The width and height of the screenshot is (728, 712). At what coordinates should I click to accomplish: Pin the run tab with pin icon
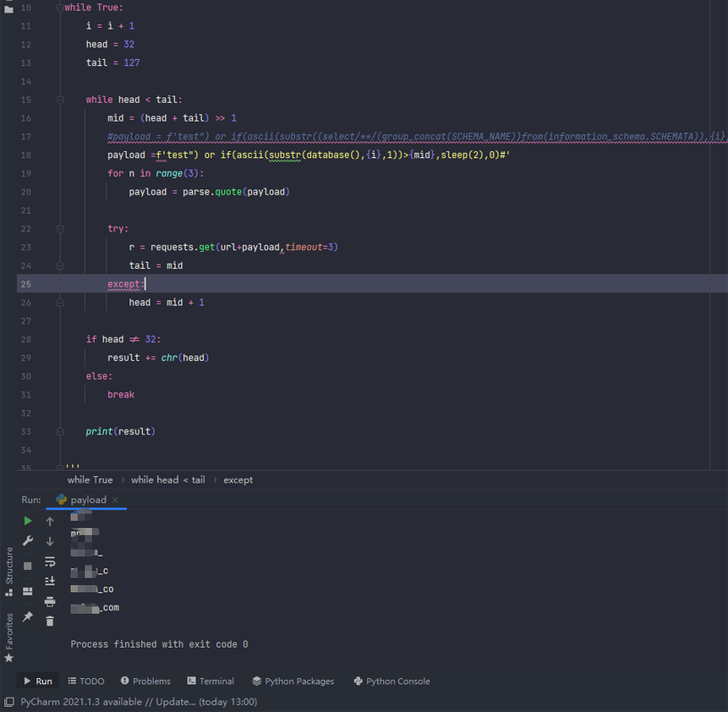click(x=28, y=616)
